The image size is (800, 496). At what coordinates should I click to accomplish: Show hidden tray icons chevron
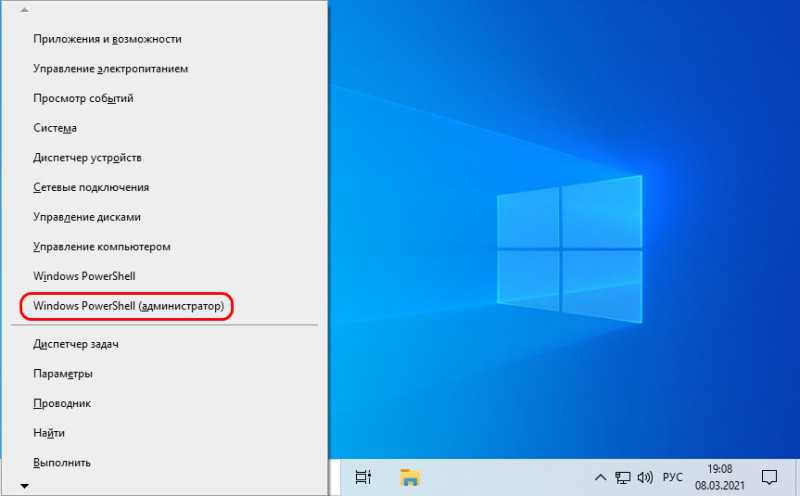tap(601, 478)
